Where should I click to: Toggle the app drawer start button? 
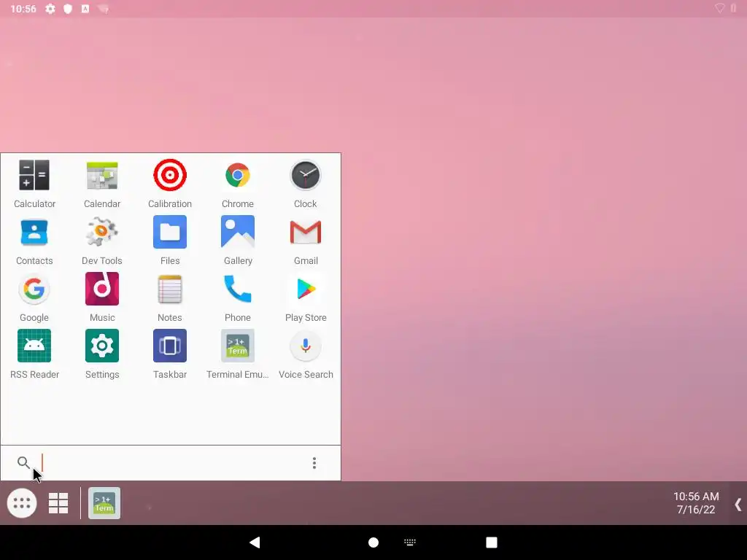(x=22, y=503)
